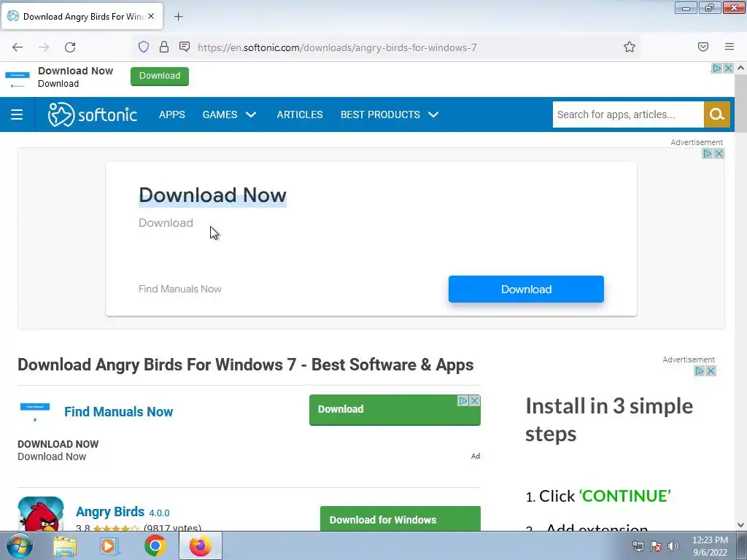Image resolution: width=747 pixels, height=560 pixels.
Task: Click the Angry Birds app icon
Action: (x=41, y=514)
